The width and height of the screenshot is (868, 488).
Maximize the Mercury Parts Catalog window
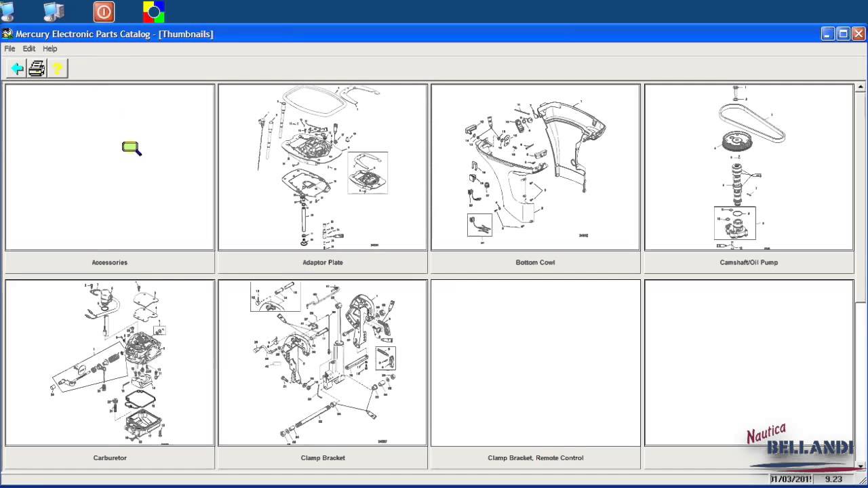pos(844,34)
